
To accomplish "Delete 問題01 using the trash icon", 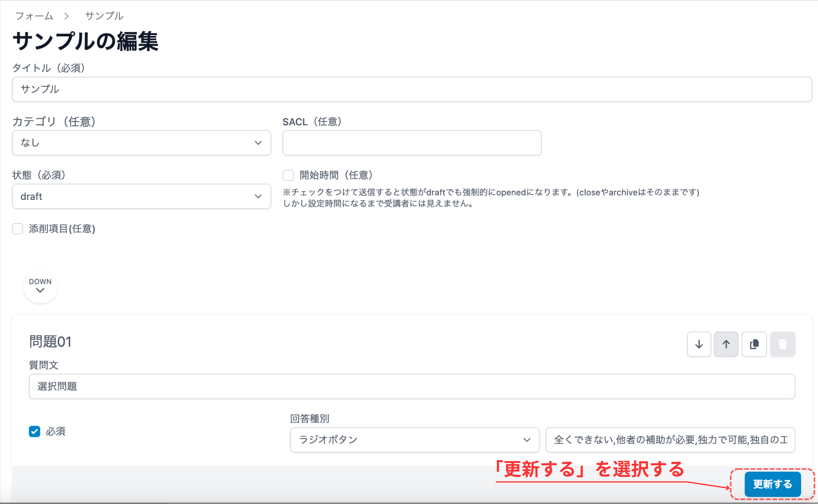I will 782,344.
